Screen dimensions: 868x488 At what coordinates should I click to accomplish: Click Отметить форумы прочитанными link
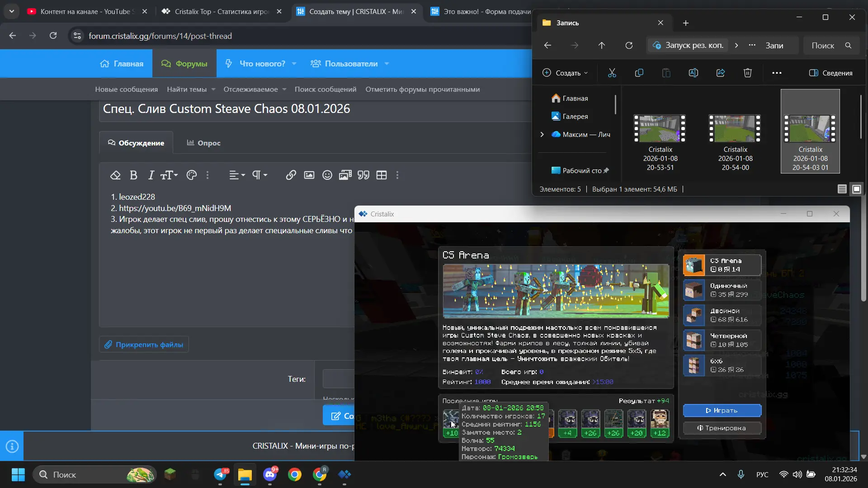pyautogui.click(x=423, y=89)
